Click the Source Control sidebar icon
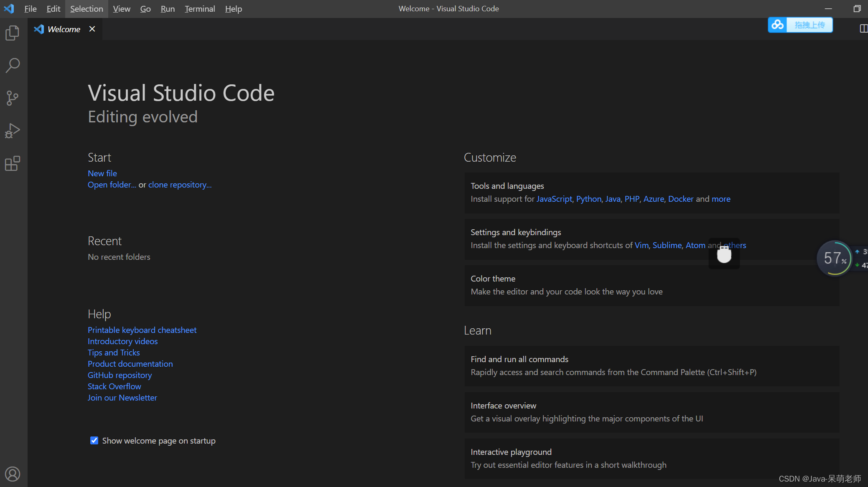The image size is (868, 487). click(12, 96)
